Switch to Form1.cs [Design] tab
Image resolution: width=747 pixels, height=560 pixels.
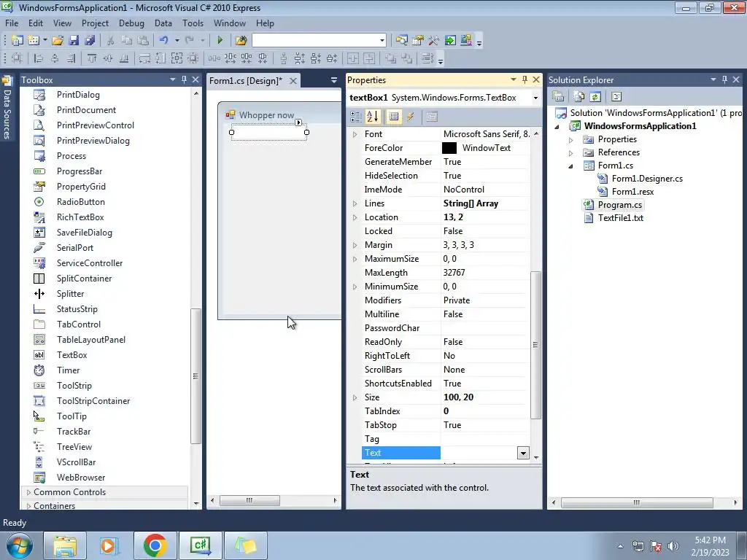click(x=246, y=80)
